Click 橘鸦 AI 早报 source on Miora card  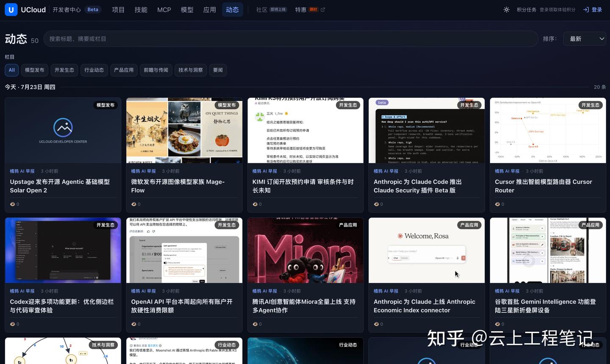pos(265,291)
